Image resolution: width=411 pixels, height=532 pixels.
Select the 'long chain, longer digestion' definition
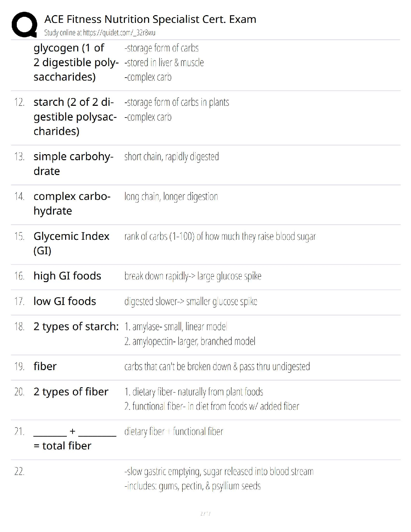click(x=171, y=196)
